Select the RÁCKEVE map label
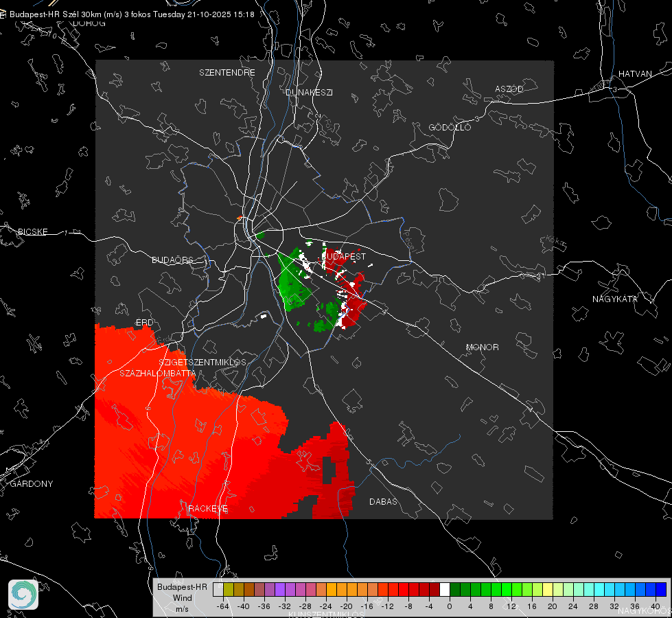 click(208, 509)
